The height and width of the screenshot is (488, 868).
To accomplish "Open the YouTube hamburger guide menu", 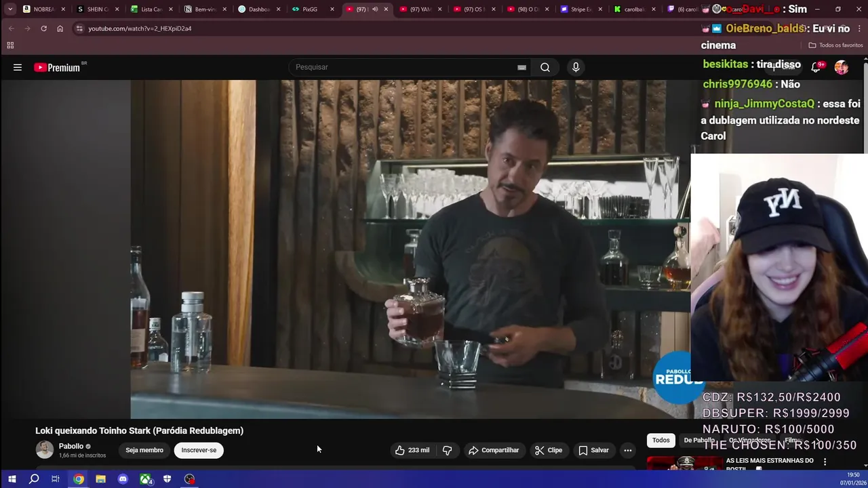I will pos(18,67).
